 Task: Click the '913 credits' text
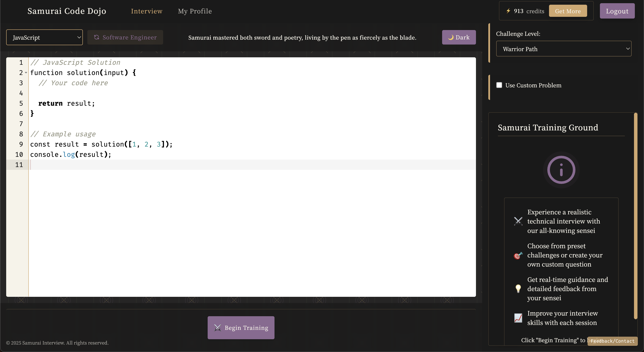tap(529, 11)
